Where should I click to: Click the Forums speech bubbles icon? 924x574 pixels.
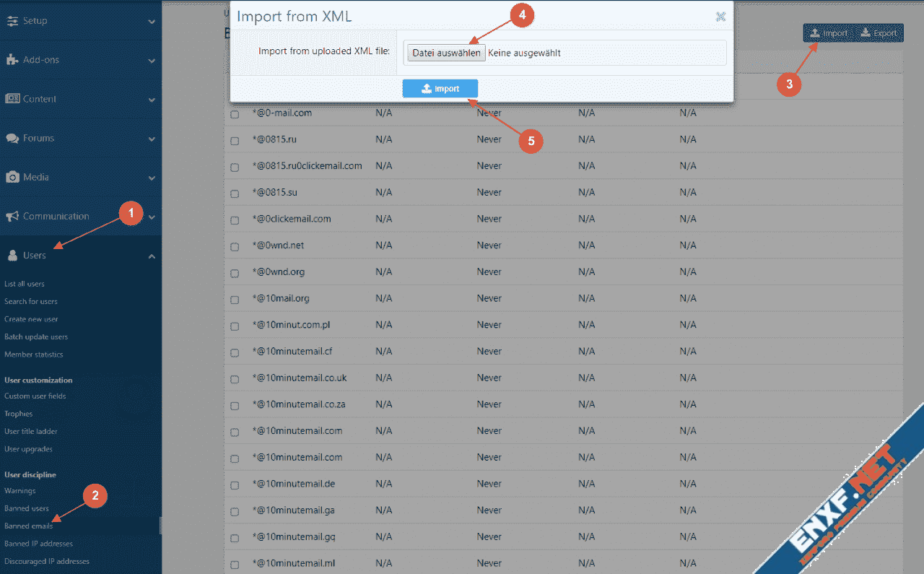click(12, 138)
